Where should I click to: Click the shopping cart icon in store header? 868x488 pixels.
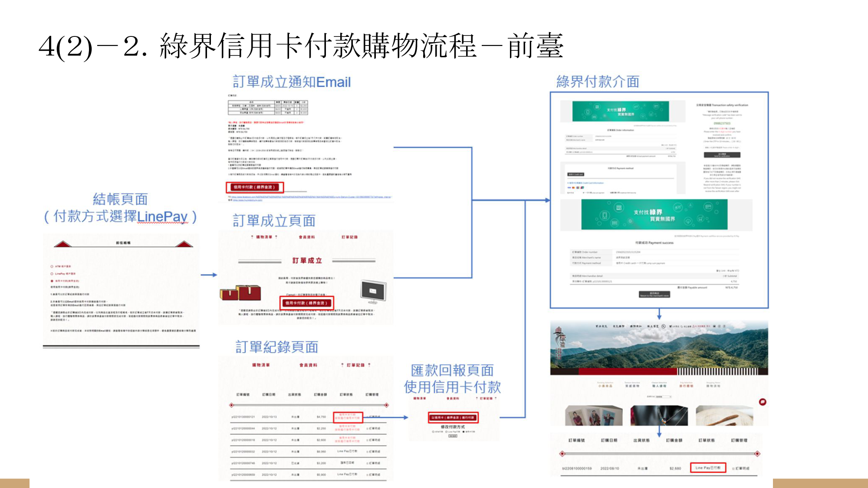coord(671,326)
